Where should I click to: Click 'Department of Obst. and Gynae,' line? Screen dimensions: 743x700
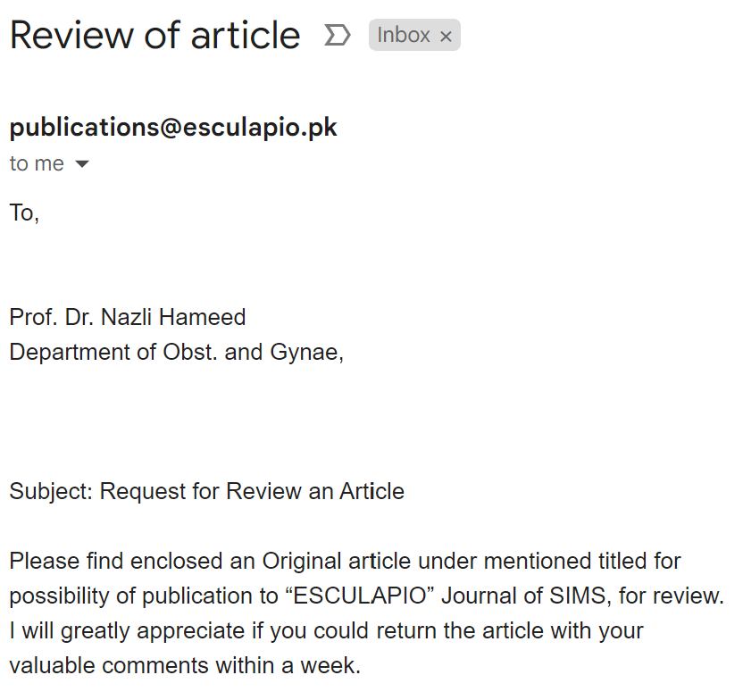[x=176, y=352]
